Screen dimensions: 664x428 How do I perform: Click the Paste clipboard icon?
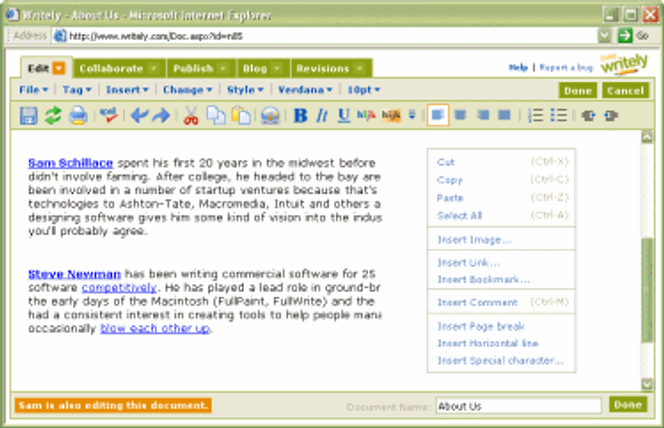click(241, 116)
